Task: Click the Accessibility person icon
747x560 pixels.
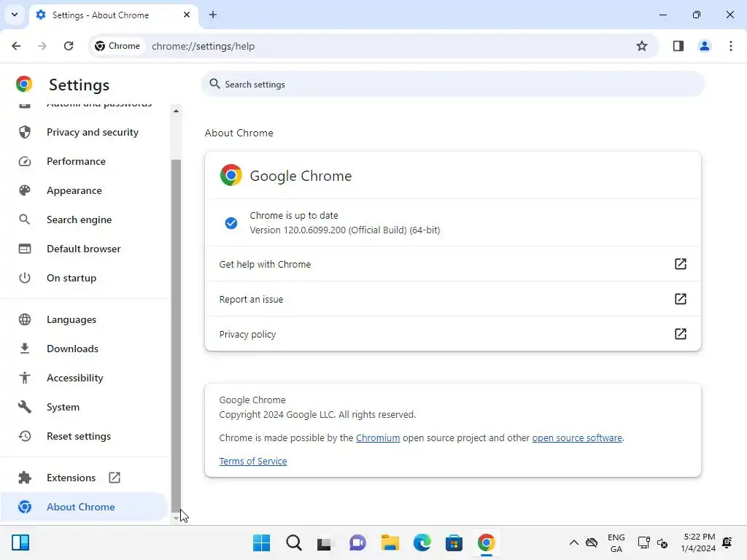Action: click(25, 378)
